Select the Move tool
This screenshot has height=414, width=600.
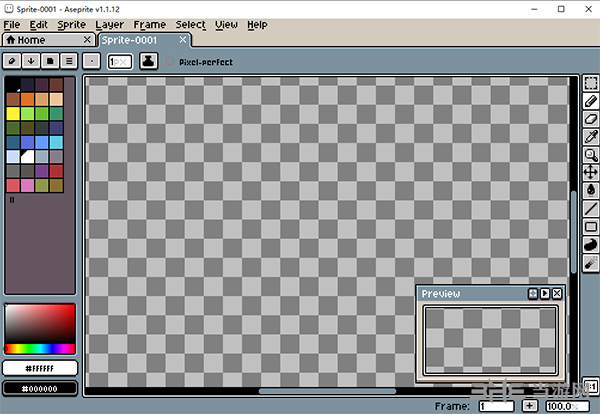tap(591, 172)
